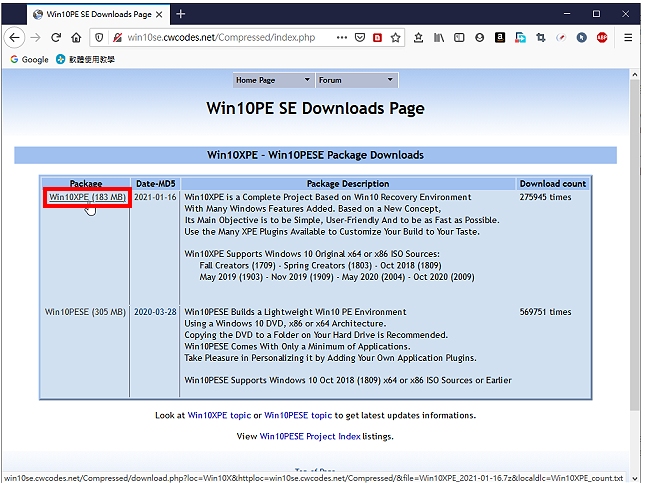The height and width of the screenshot is (483, 645).
Task: Click the blue translate extension icon
Action: coord(520,38)
